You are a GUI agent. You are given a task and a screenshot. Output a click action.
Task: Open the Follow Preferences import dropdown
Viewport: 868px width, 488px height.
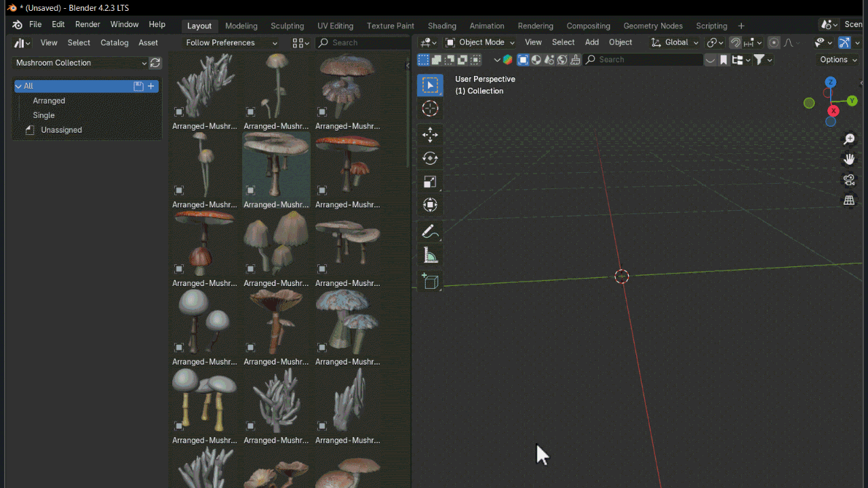(230, 43)
